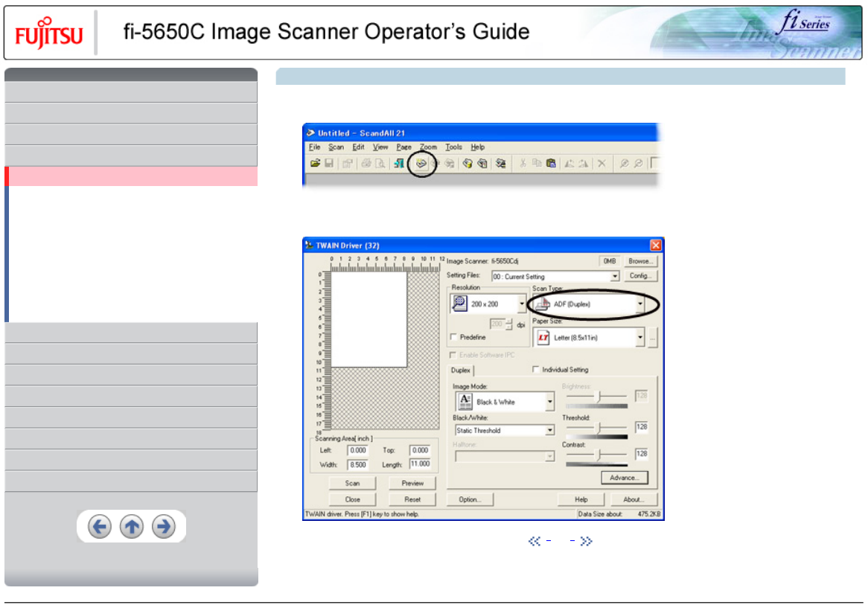Zoom out magnifier icon in toolbar
The height and width of the screenshot is (605, 868).
[638, 163]
